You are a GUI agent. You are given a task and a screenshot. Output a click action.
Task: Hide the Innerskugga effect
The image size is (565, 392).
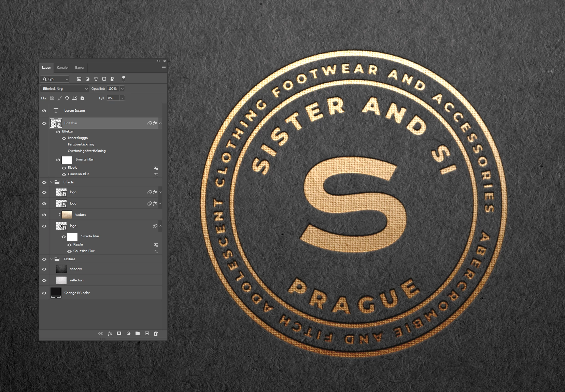(64, 138)
